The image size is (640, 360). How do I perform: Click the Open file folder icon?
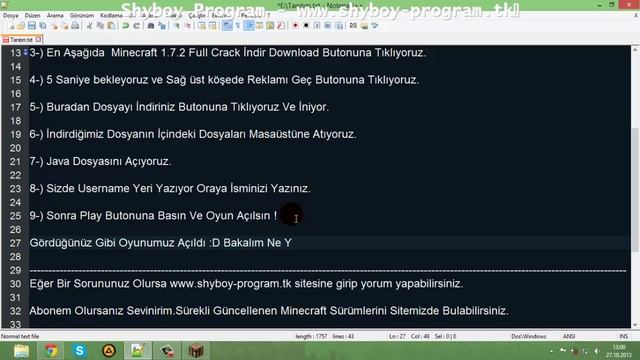[x=21, y=26]
